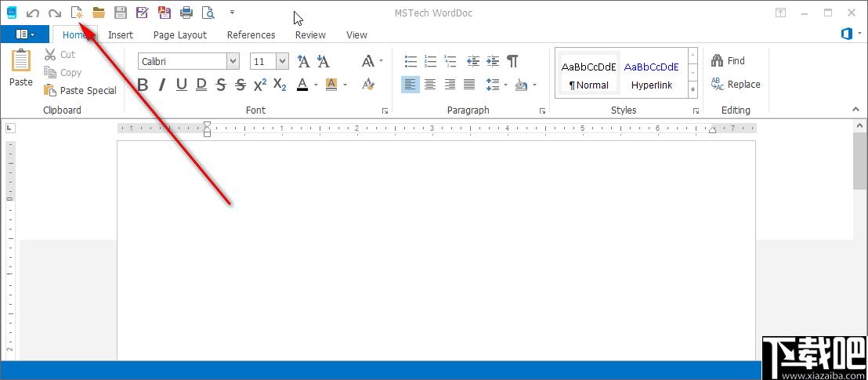
Task: Switch to the Insert tab
Action: [121, 34]
